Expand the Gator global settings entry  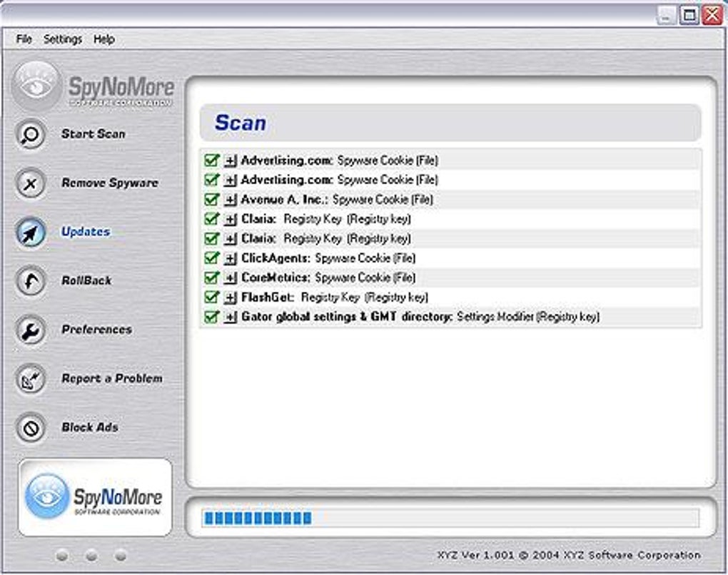pos(231,317)
